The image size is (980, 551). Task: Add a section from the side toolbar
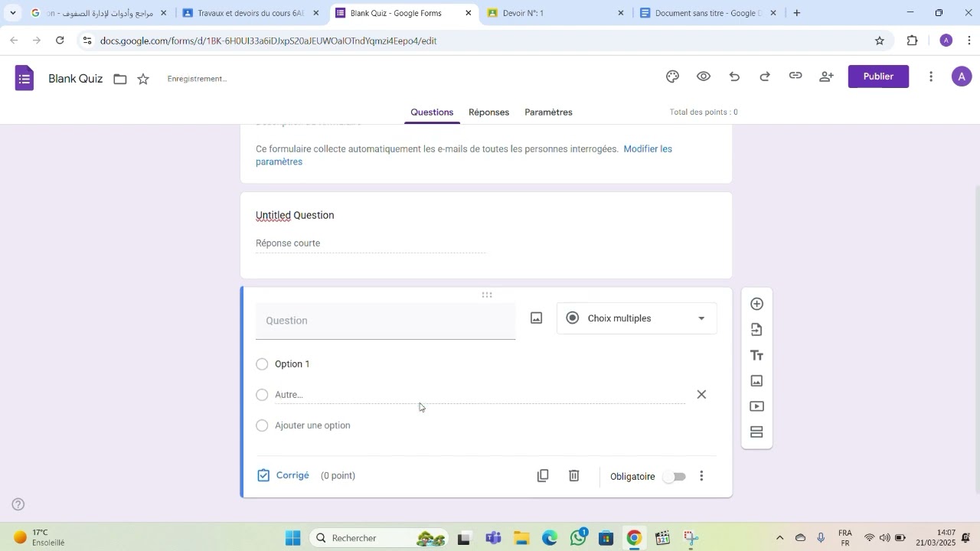point(756,432)
